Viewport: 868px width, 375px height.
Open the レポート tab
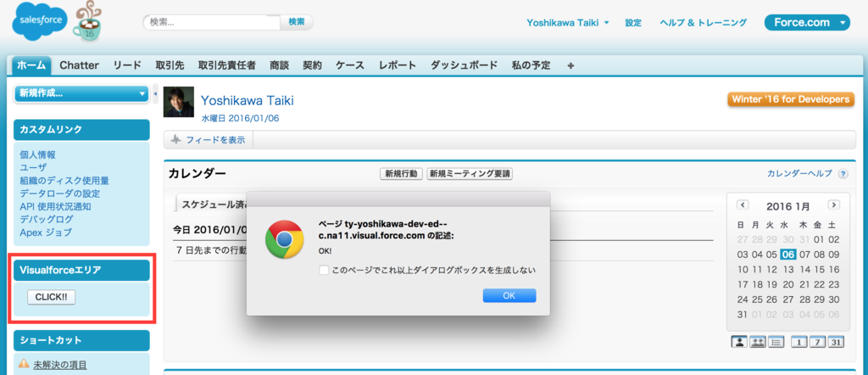(398, 65)
